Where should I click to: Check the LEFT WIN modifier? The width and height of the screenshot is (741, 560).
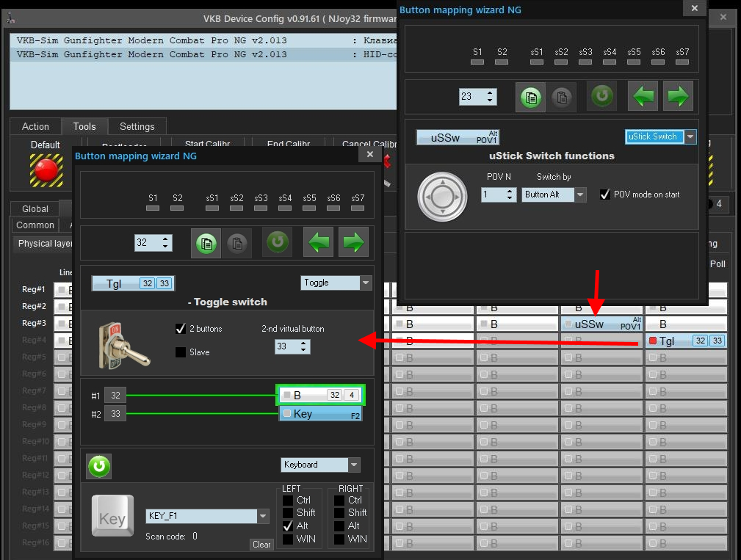[288, 539]
